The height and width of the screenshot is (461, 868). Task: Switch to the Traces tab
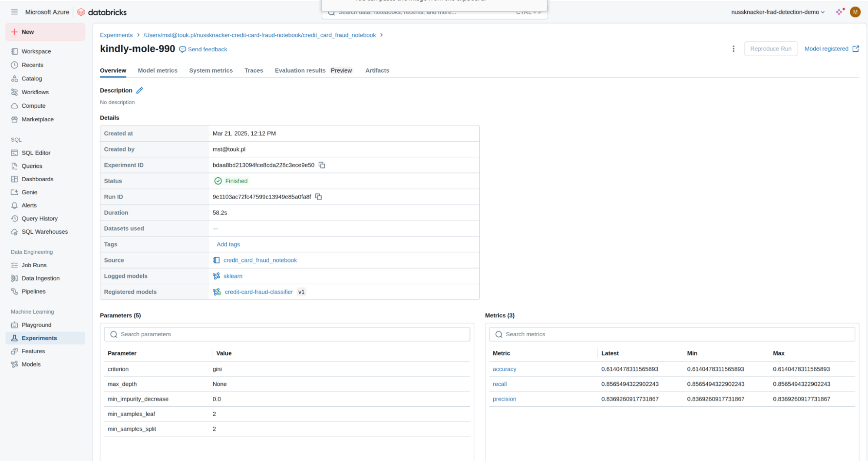[x=254, y=70]
